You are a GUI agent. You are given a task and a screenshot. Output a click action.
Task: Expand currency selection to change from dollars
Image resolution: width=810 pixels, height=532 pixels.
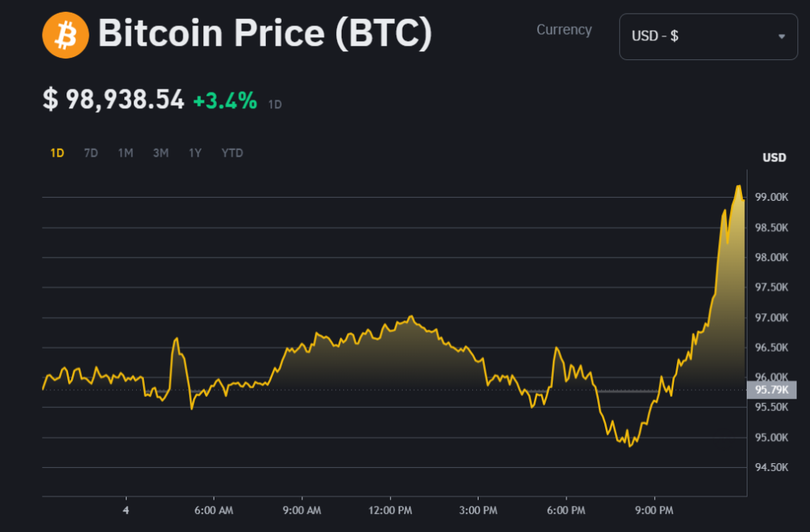708,36
